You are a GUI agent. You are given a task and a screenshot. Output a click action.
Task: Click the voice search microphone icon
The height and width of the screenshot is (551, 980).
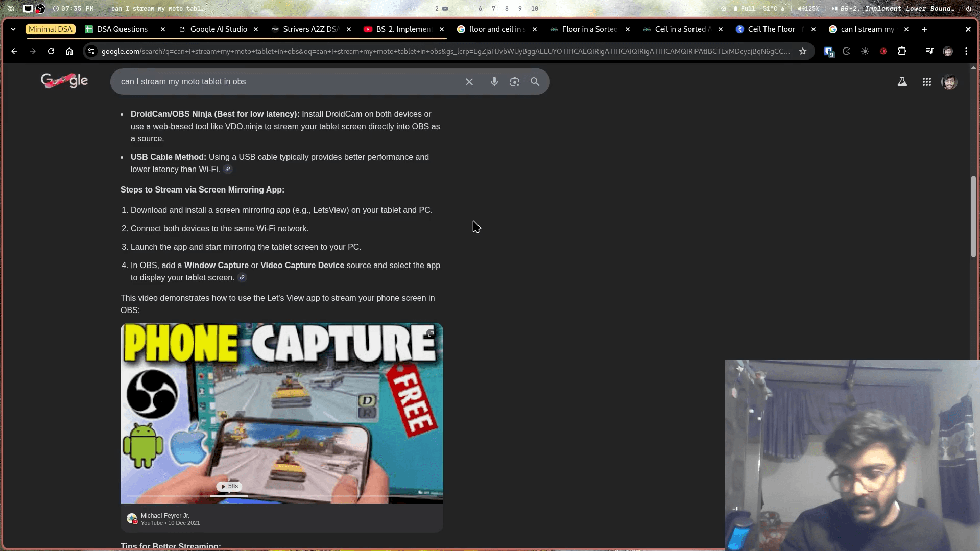[494, 82]
